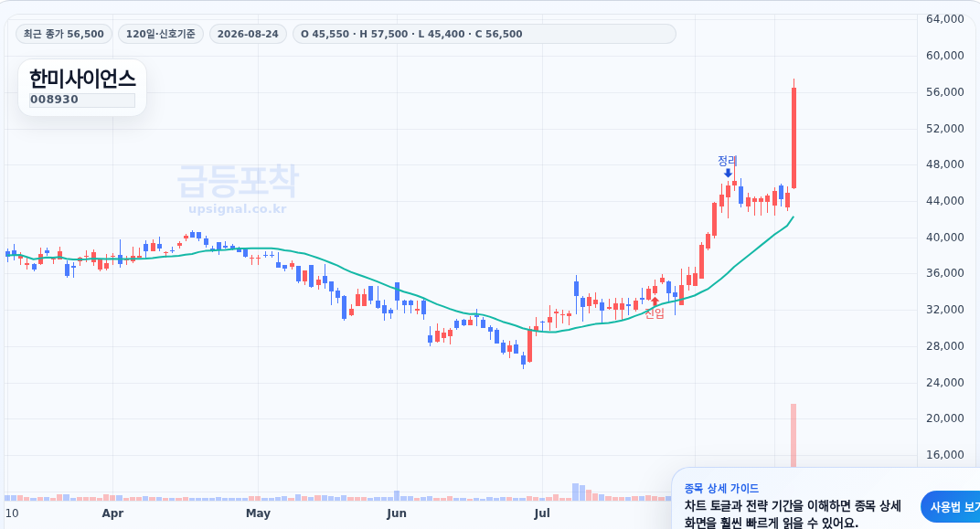Click the Jul label on time axis
980x529 pixels.
(542, 513)
